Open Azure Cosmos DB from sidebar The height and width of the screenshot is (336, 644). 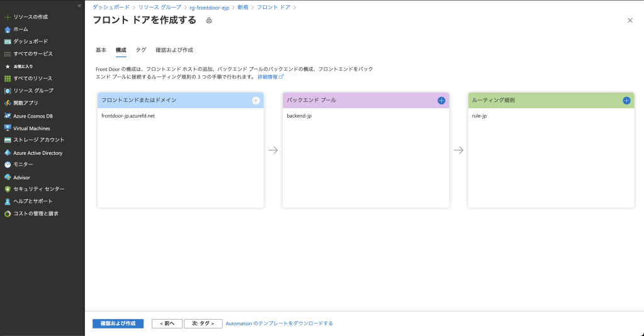click(33, 116)
